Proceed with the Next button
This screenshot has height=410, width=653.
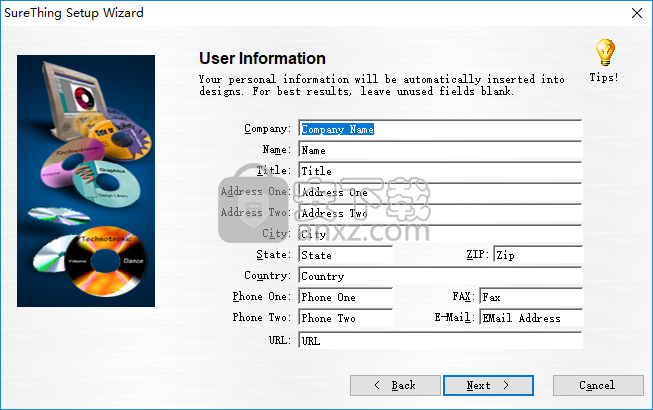488,385
